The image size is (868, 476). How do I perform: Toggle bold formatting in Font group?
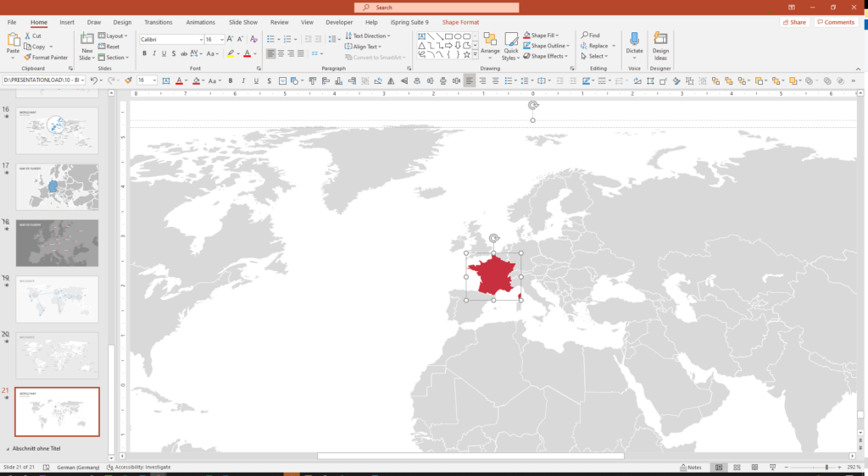pyautogui.click(x=144, y=53)
